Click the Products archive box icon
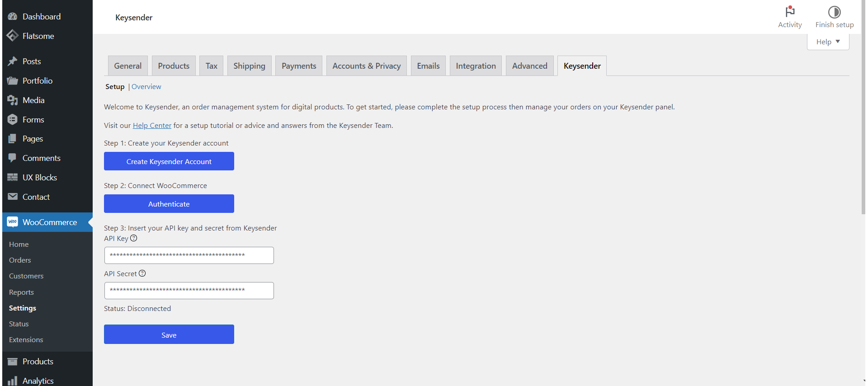The height and width of the screenshot is (386, 868). tap(13, 362)
